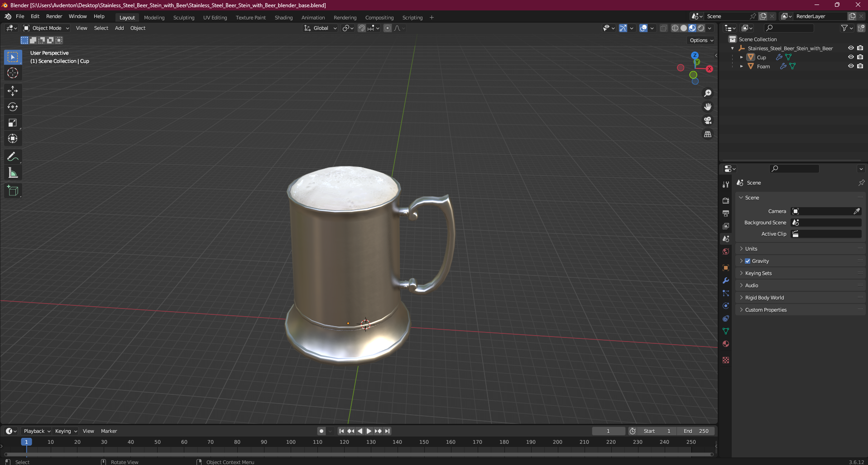
Task: Open the Modifiers wrench properties tab
Action: pos(726,280)
